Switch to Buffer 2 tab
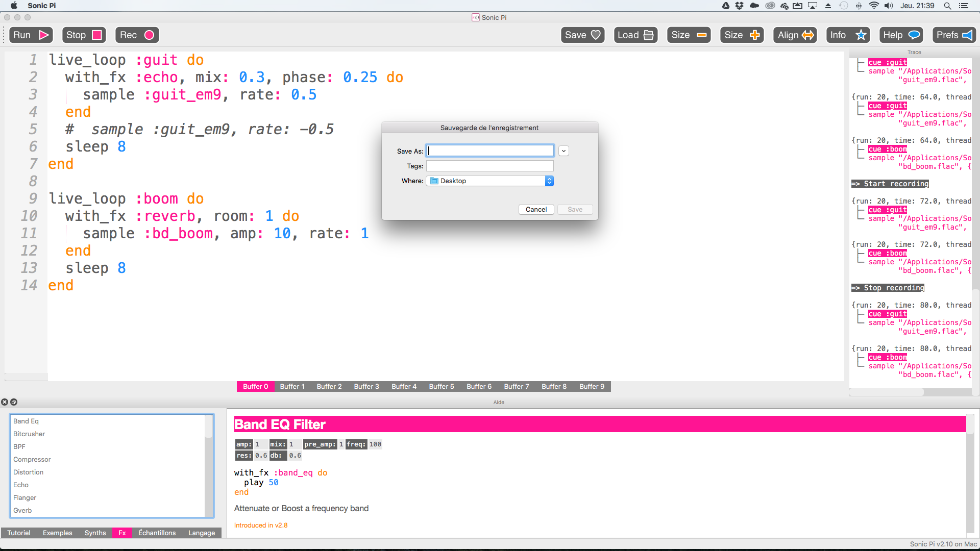Viewport: 980px width, 551px height. coord(329,386)
